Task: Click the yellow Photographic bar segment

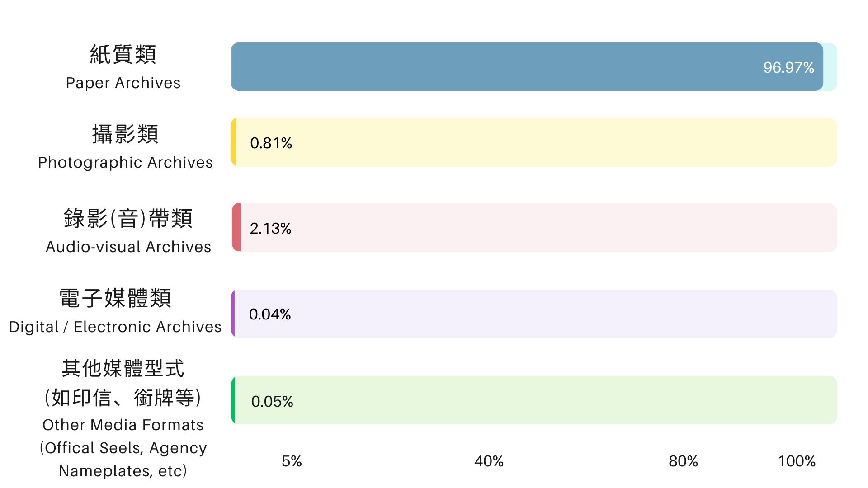Action: 234,142
